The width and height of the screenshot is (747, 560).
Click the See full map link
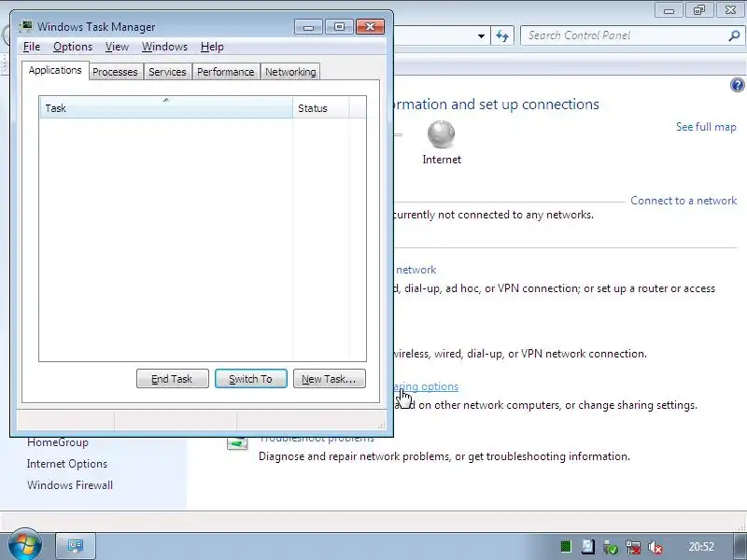[x=706, y=127]
